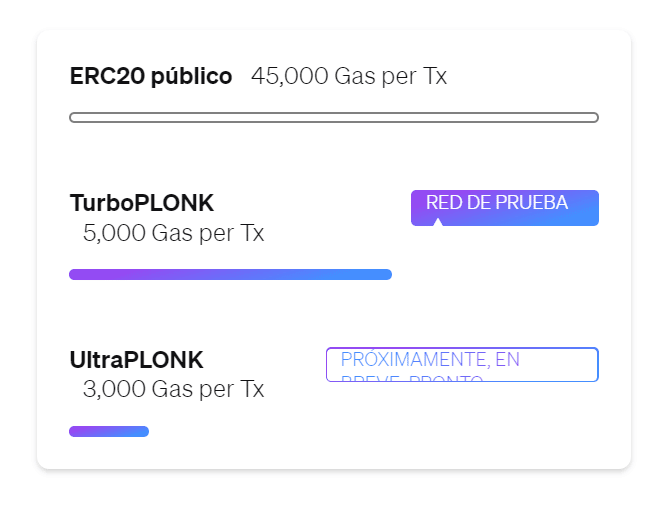
Task: Click the 3,000 Gas per Tx label
Action: click(173, 390)
